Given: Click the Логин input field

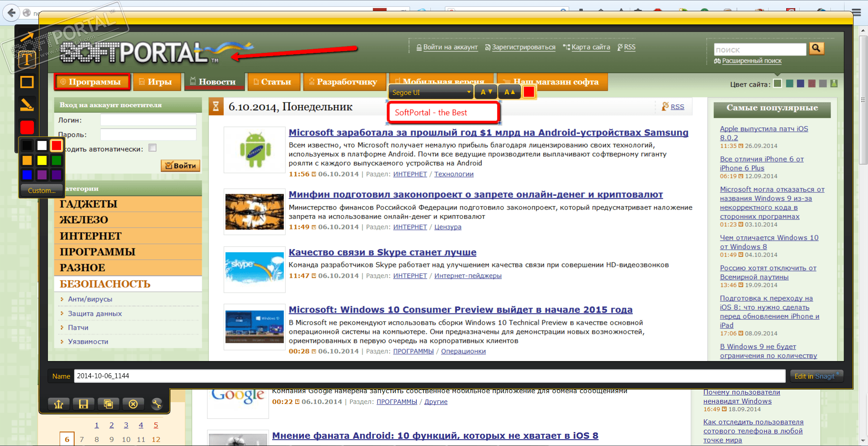Looking at the screenshot, I should point(148,120).
